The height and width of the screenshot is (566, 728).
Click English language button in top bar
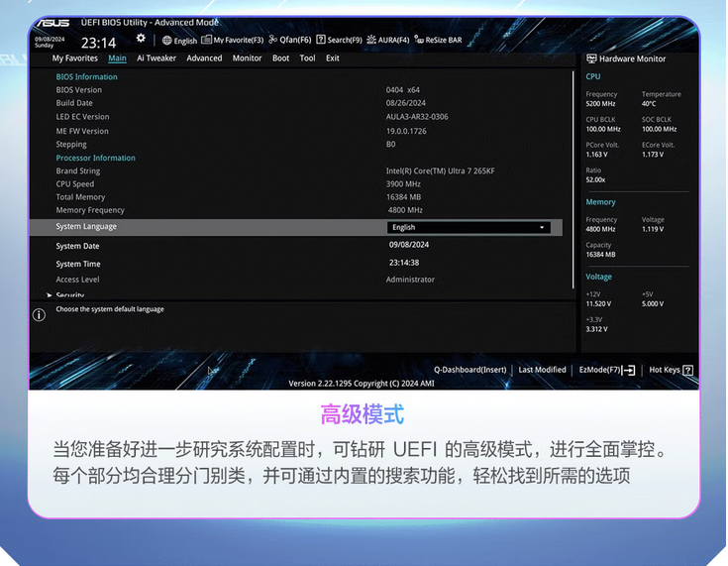(179, 41)
